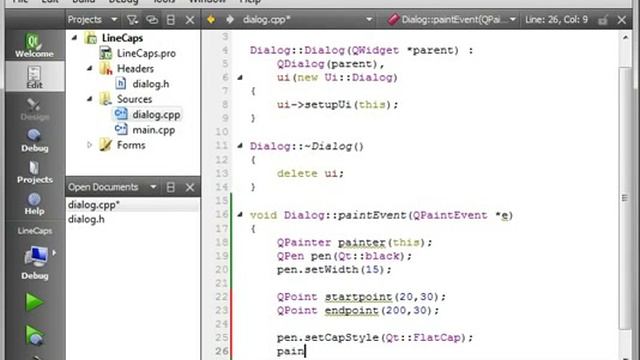
Task: Switch to dialog.h in Open Documents
Action: [86, 220]
